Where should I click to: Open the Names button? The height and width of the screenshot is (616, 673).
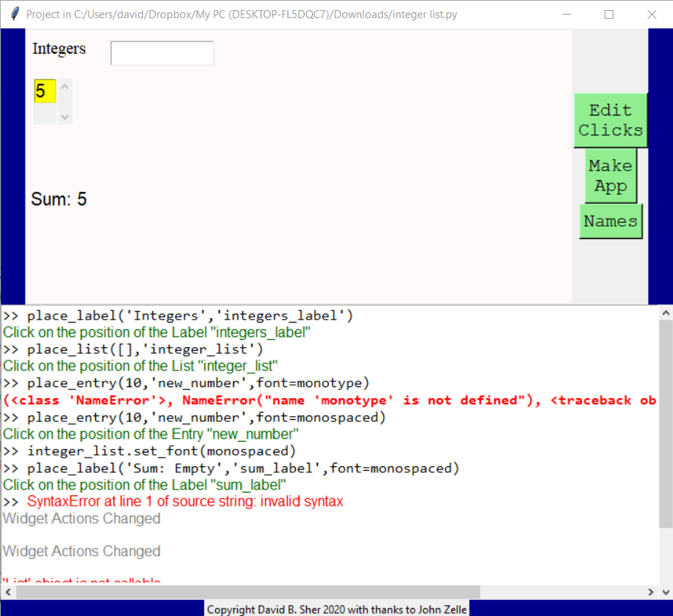[x=610, y=222]
